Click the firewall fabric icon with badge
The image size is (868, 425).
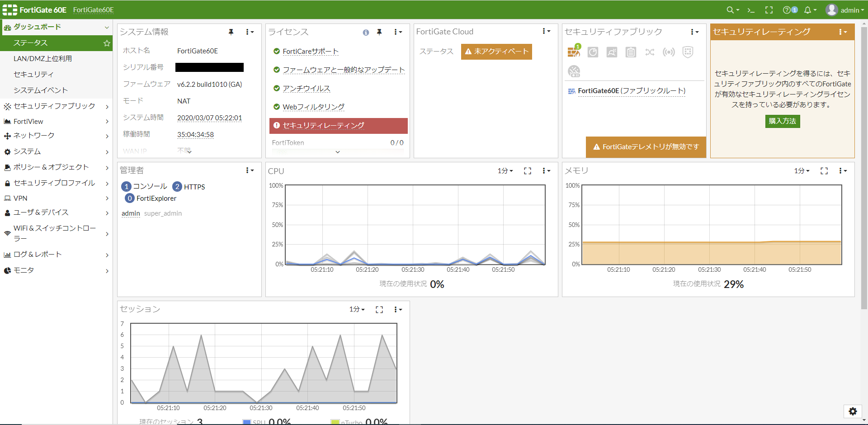click(x=574, y=52)
